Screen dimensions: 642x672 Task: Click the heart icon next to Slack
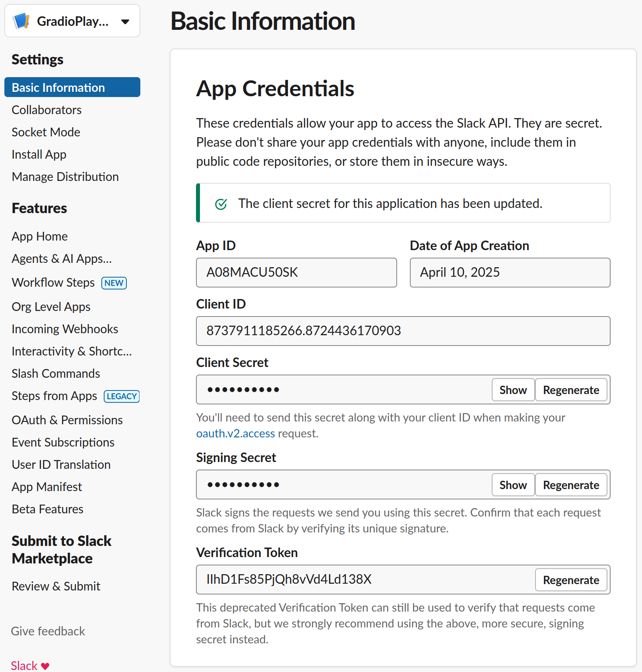point(45,666)
